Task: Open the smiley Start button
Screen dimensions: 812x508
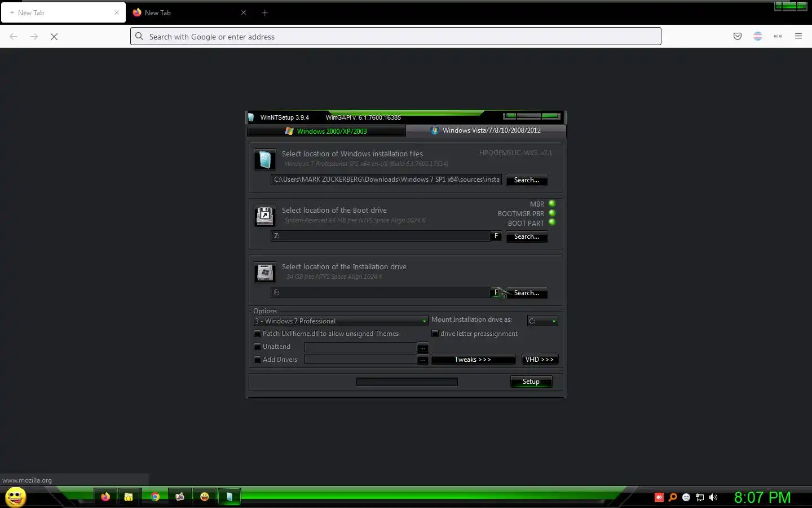Action: click(15, 497)
